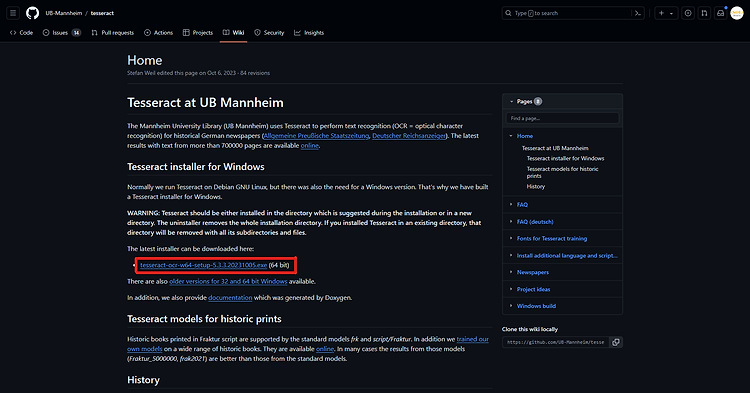Open 'trained our own models' link
Image resolution: width=750 pixels, height=393 pixels.
tap(473, 339)
